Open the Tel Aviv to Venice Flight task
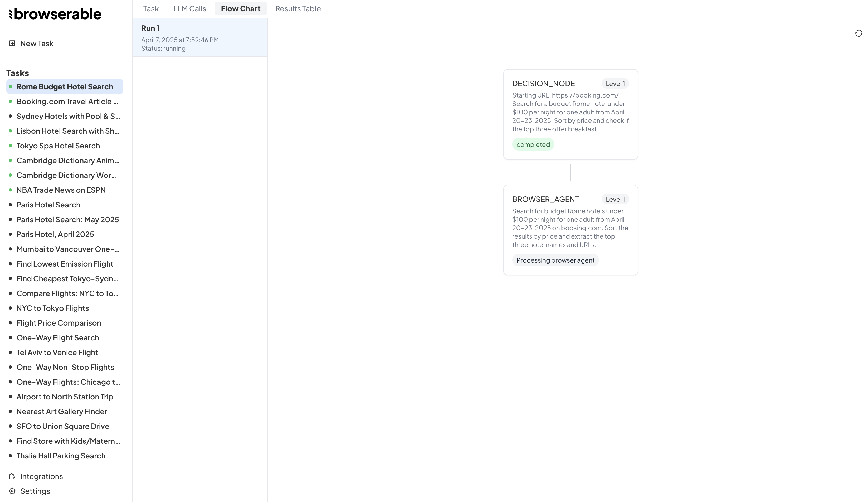Image resolution: width=868 pixels, height=502 pixels. coord(57,353)
